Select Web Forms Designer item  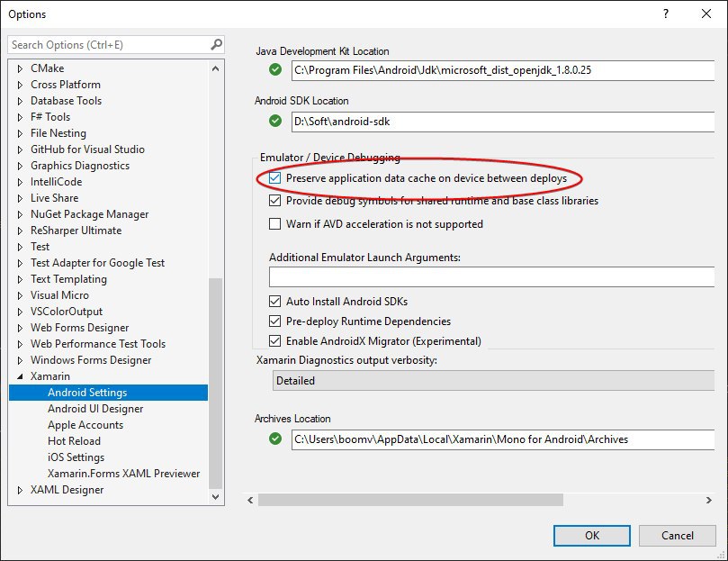coord(79,328)
